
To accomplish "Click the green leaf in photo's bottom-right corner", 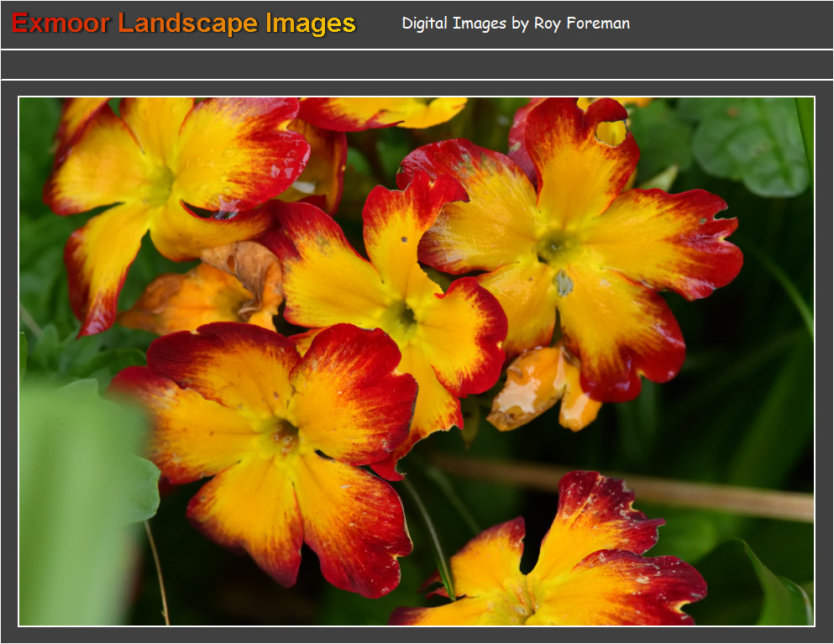I will [x=777, y=588].
